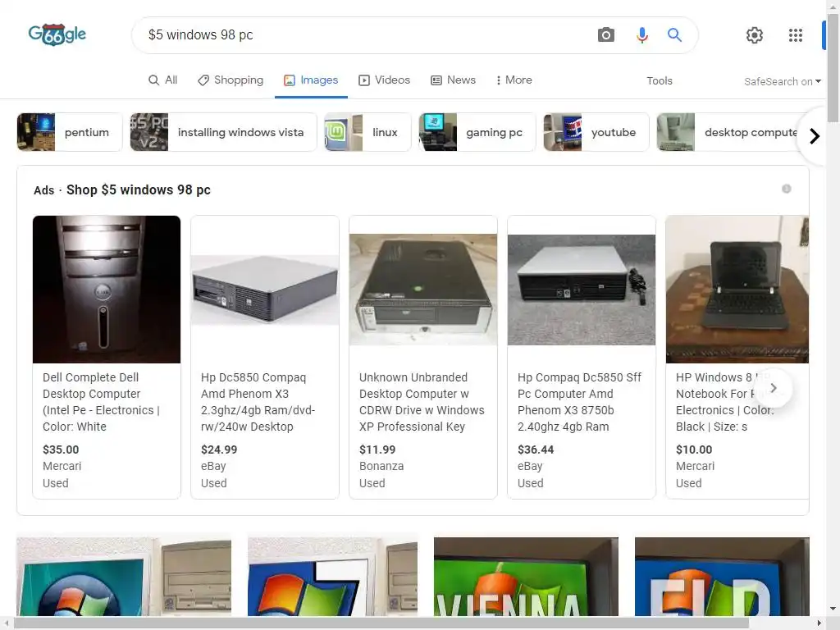Click the horizontal scrollbar right arrow
This screenshot has height=630, width=840.
(819, 623)
